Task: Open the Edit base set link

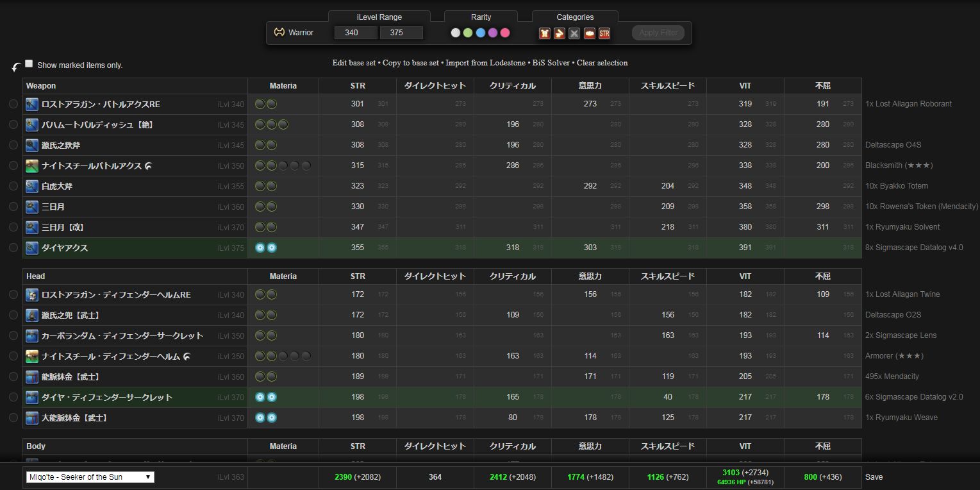Action: [x=354, y=63]
